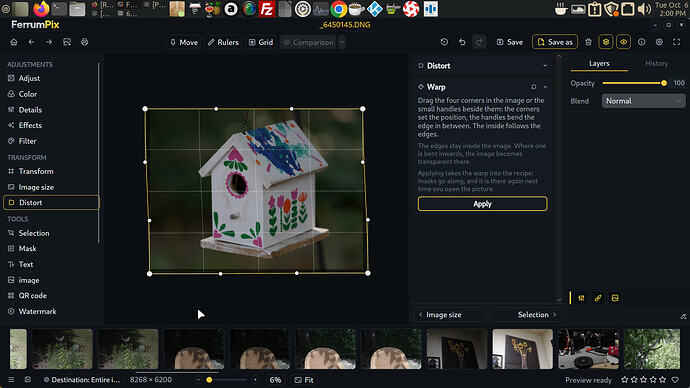Collapse the Warp section chevron

click(545, 87)
